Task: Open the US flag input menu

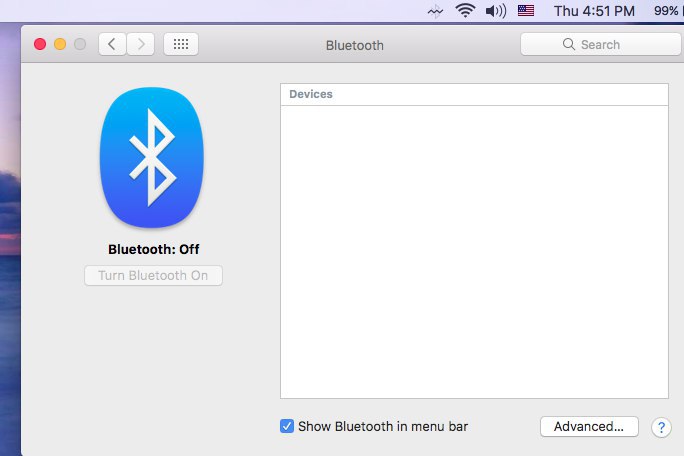Action: point(526,10)
